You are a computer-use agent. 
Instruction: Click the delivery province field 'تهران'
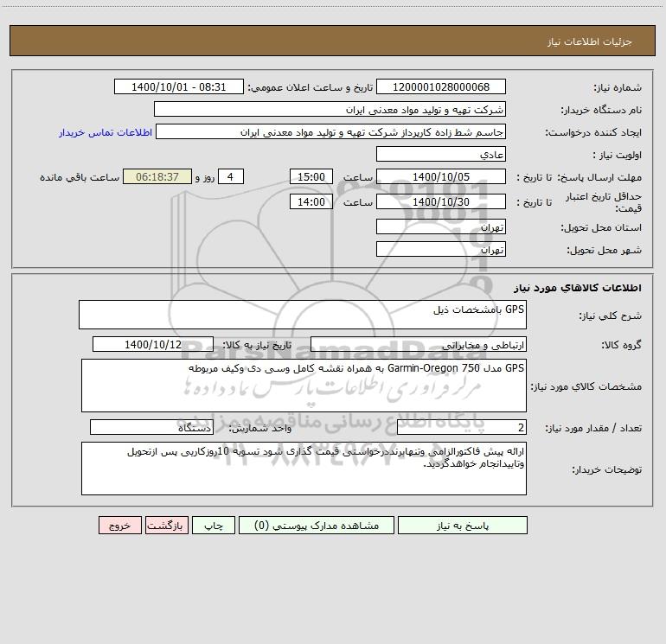pos(441,226)
